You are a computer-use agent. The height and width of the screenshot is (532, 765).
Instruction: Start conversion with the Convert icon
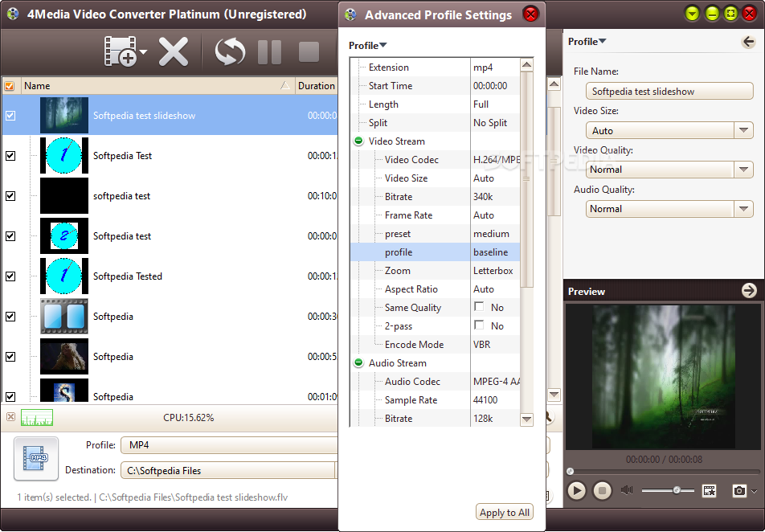(230, 51)
